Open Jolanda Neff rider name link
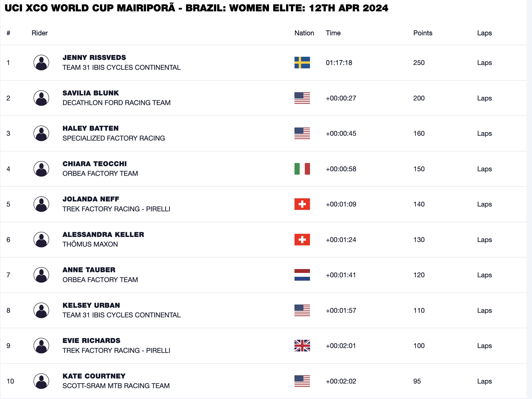The width and height of the screenshot is (532, 399). tap(91, 199)
